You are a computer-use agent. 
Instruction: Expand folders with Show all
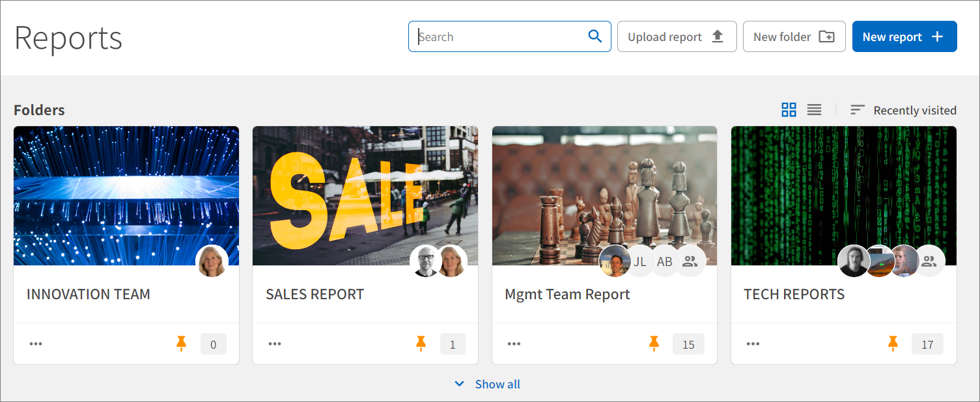pyautogui.click(x=488, y=384)
